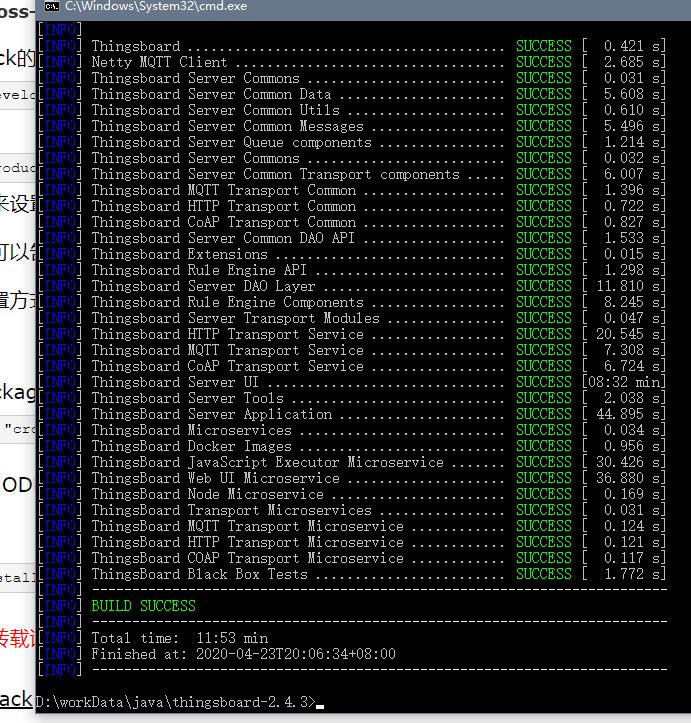The width and height of the screenshot is (691, 723).
Task: Select 'Thingsboard Server Queue components' line
Action: (352, 142)
